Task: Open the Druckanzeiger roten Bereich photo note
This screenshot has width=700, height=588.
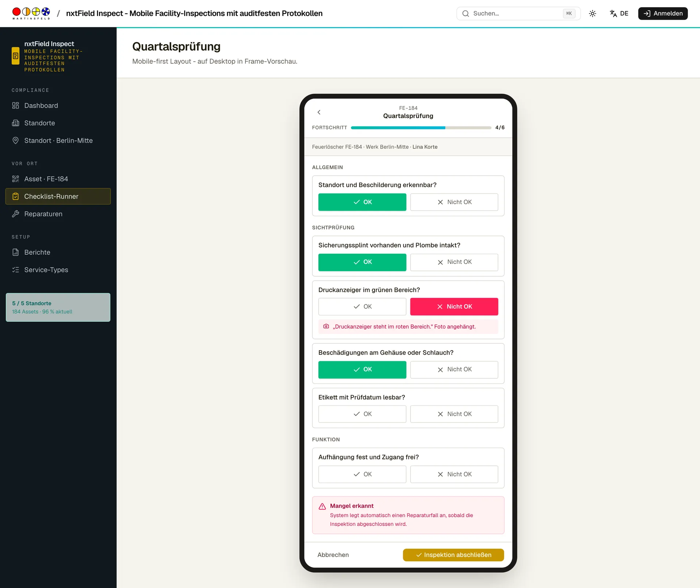Action: (x=408, y=327)
